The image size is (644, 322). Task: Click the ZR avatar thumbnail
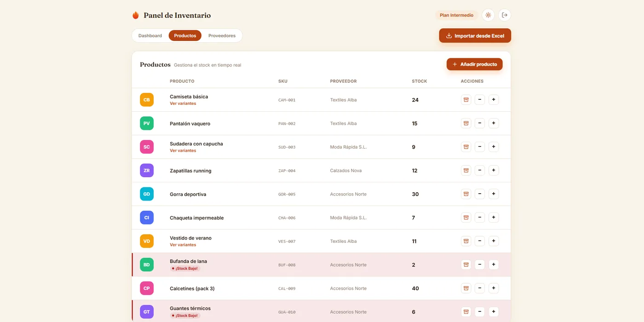pos(147,170)
